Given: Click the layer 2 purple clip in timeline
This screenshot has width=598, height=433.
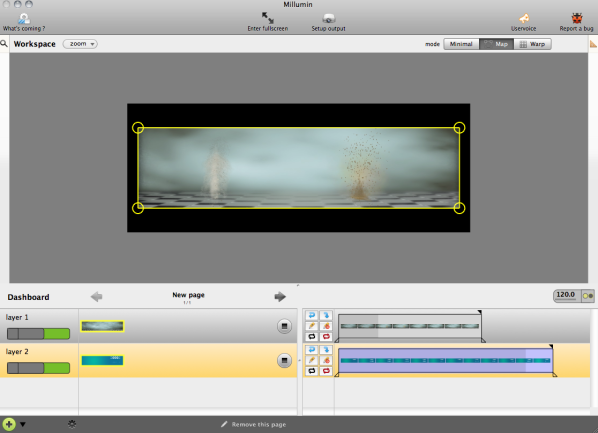Looking at the screenshot, I should 445,360.
